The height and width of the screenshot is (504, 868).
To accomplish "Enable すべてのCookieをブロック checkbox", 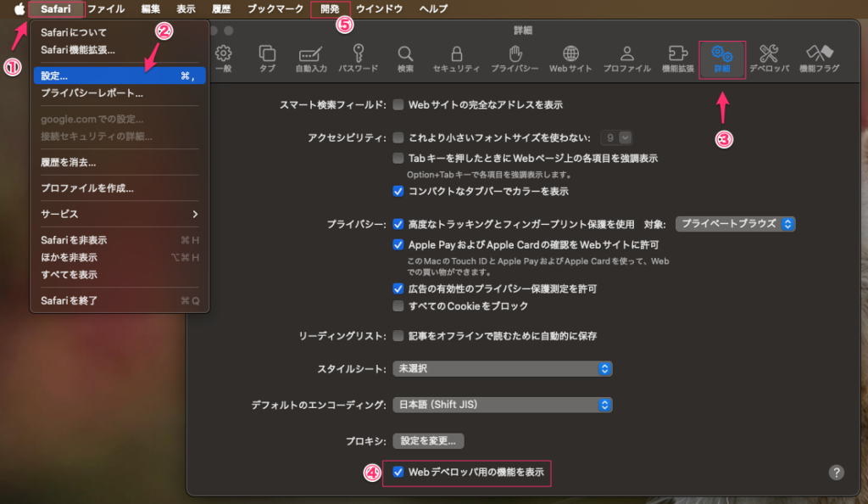I will (398, 305).
